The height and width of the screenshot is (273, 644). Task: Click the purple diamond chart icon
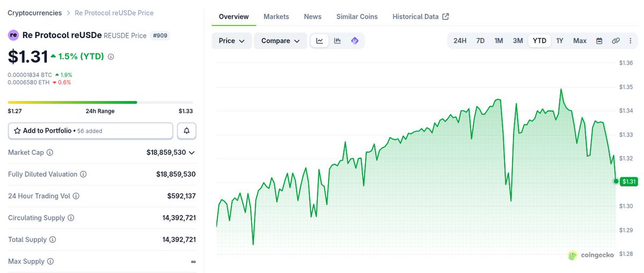pyautogui.click(x=355, y=41)
